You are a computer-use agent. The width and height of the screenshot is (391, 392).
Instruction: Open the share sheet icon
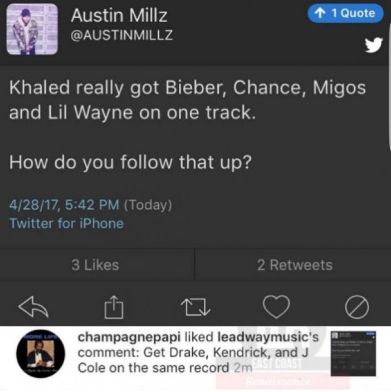114,307
